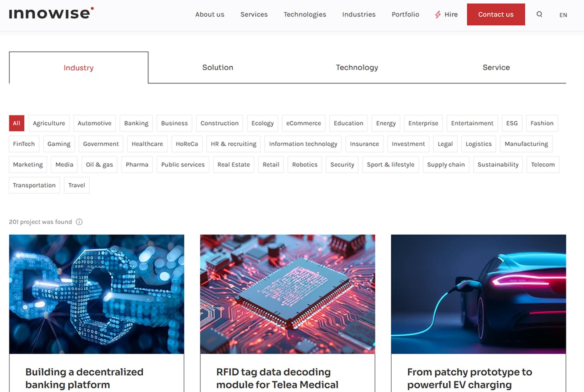
Task: Open the EV charging car image
Action: (478, 294)
